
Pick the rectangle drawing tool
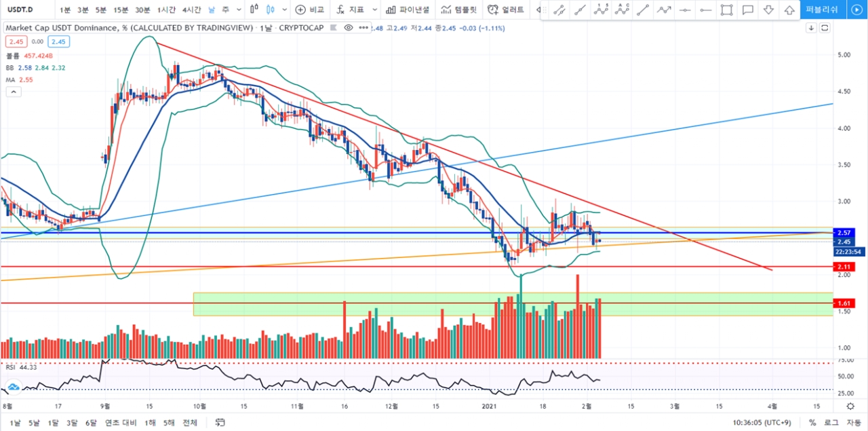pyautogui.click(x=727, y=10)
